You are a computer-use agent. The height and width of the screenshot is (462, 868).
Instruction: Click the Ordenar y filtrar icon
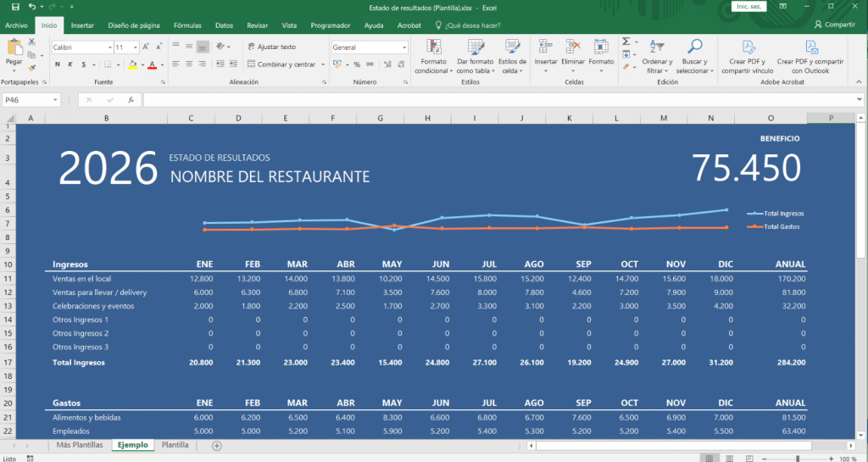click(x=657, y=47)
